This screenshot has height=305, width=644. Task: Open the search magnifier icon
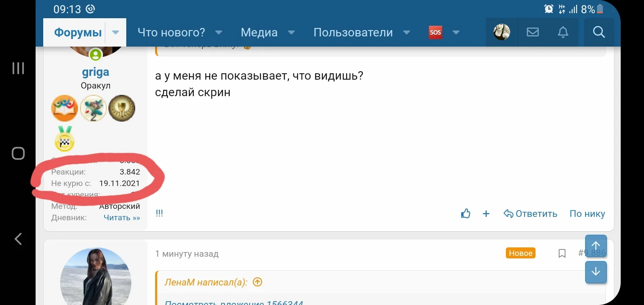599,32
